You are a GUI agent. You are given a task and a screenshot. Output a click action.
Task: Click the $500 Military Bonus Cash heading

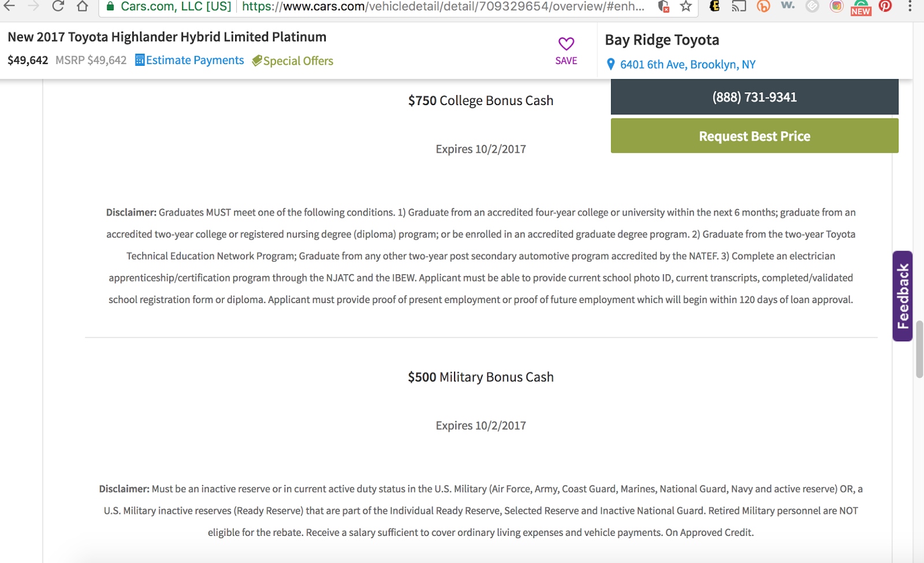pos(480,377)
